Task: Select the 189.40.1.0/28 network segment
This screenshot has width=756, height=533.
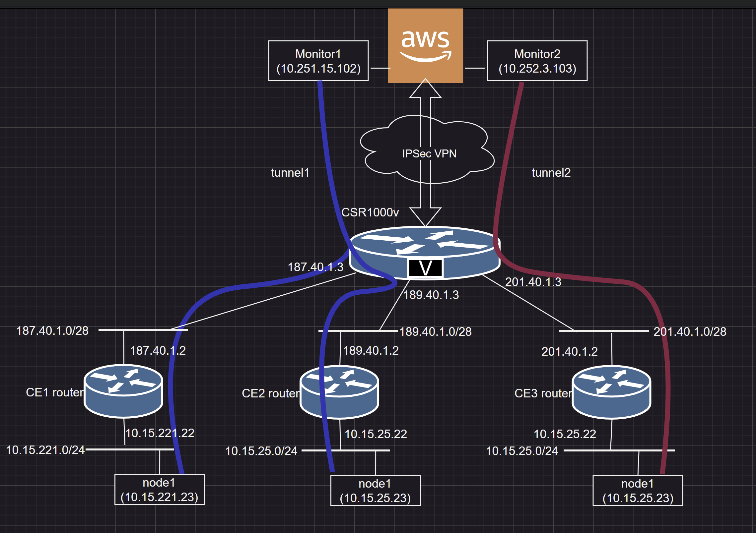Action: click(358, 330)
